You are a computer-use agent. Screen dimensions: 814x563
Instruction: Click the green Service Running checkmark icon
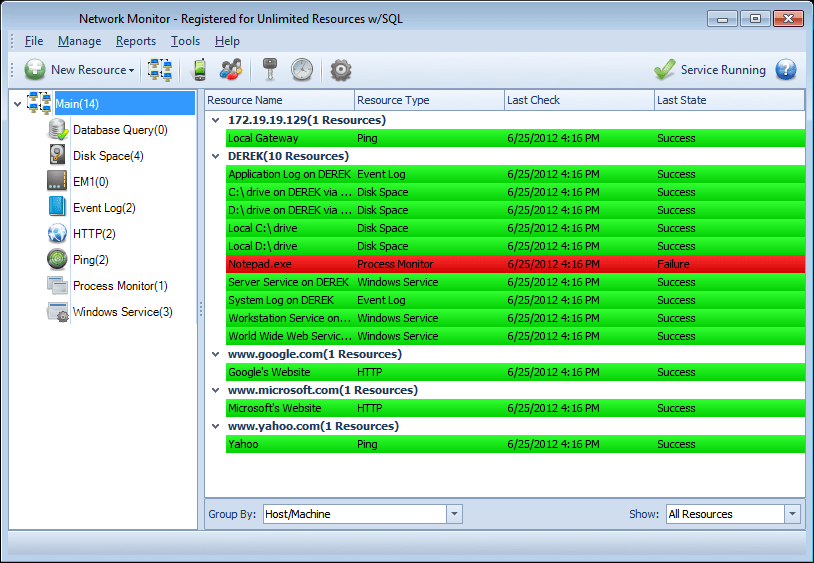664,69
